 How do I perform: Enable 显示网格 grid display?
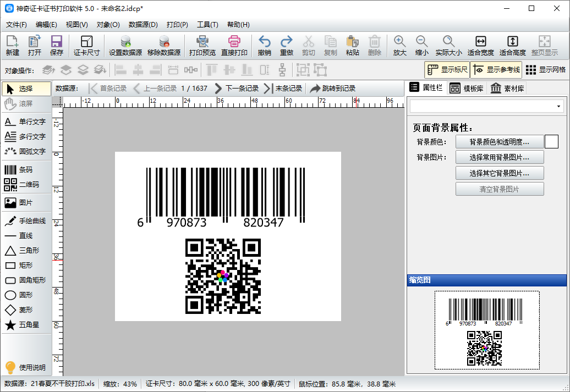546,70
